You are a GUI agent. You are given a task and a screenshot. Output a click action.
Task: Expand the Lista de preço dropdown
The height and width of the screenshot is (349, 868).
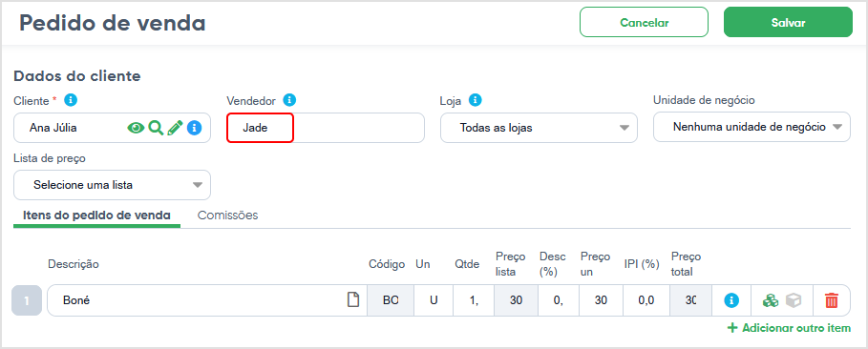pos(112,185)
